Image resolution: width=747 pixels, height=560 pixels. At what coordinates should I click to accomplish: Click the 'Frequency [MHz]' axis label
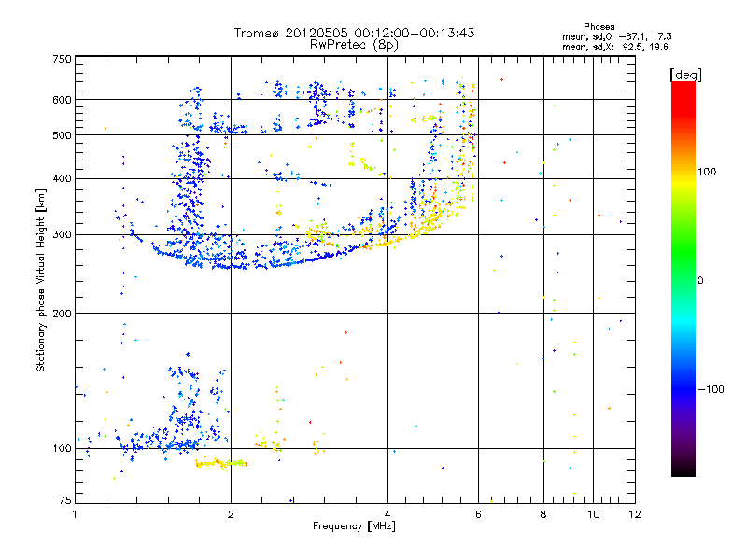pos(354,526)
